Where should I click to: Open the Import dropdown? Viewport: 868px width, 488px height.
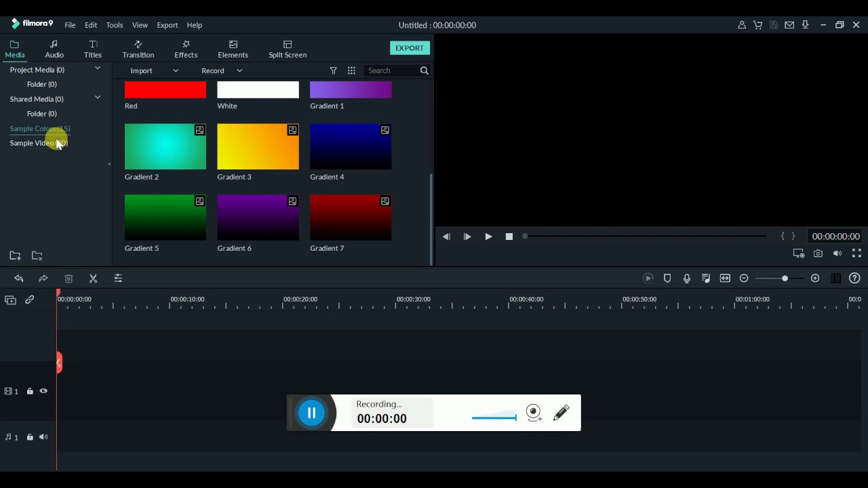click(x=154, y=70)
